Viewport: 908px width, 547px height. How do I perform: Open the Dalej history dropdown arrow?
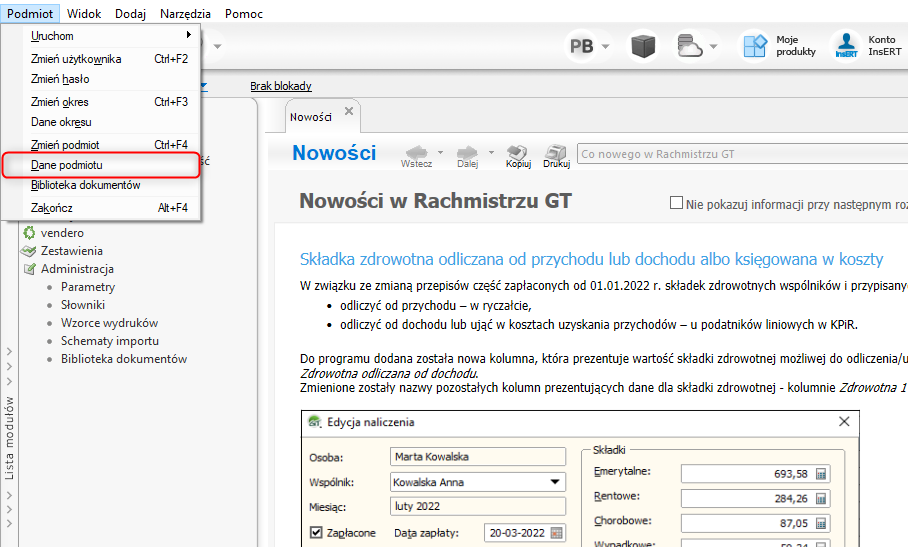(491, 152)
